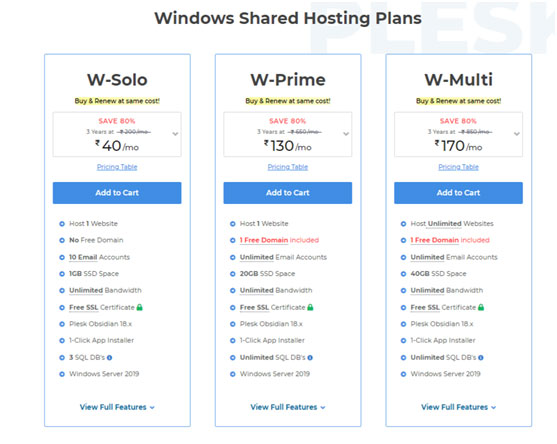The width and height of the screenshot is (557, 444).
Task: Open the W-Multi Pricing Table link
Action: coord(458,167)
